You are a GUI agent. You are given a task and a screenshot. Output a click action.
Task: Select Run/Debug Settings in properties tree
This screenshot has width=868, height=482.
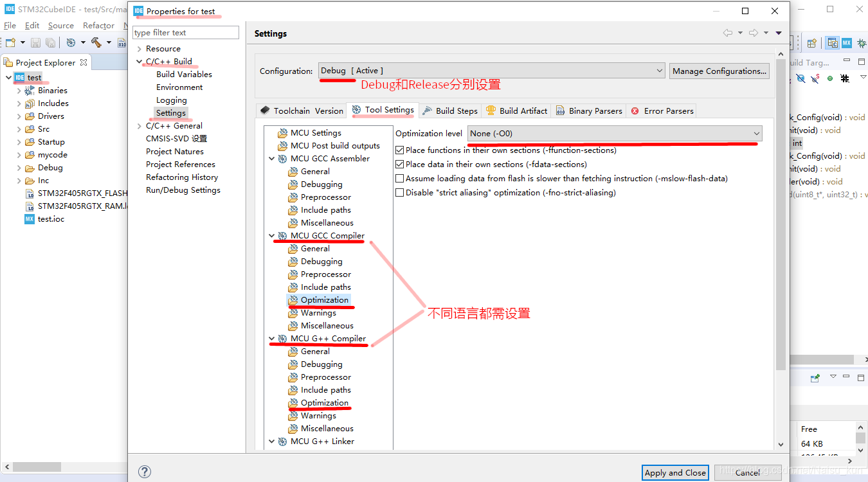183,190
